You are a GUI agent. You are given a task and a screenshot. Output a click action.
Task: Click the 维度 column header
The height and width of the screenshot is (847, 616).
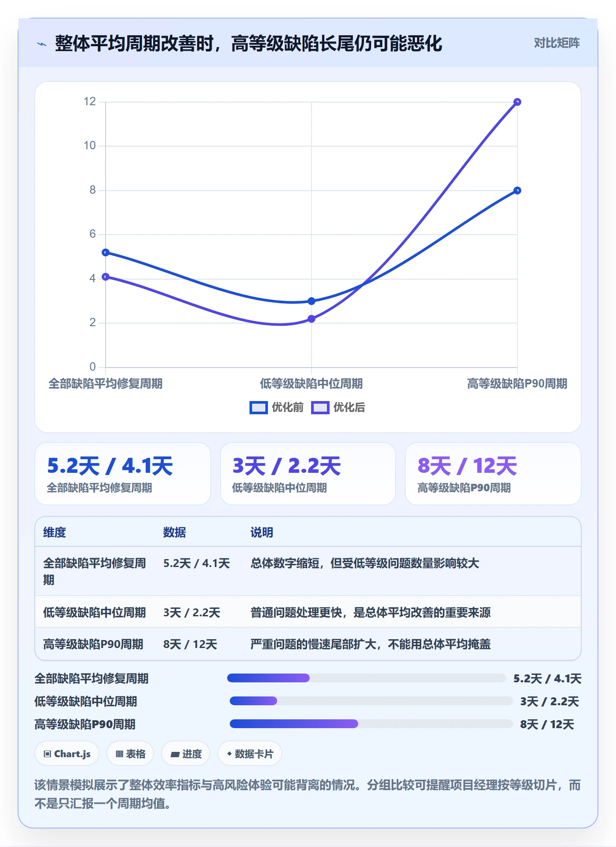click(x=55, y=533)
